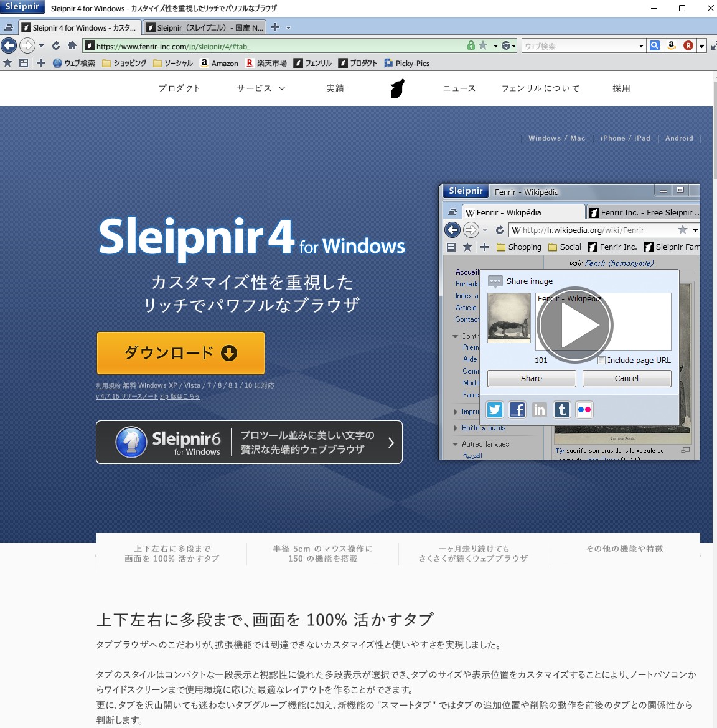Open the 楽天市場 bookmark
The height and width of the screenshot is (728, 717).
click(x=266, y=63)
